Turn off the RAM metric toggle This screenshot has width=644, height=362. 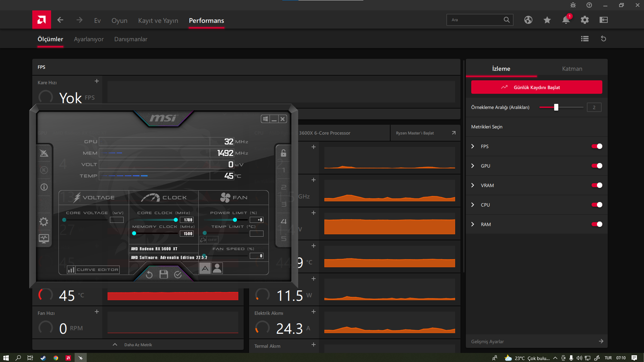[597, 224]
